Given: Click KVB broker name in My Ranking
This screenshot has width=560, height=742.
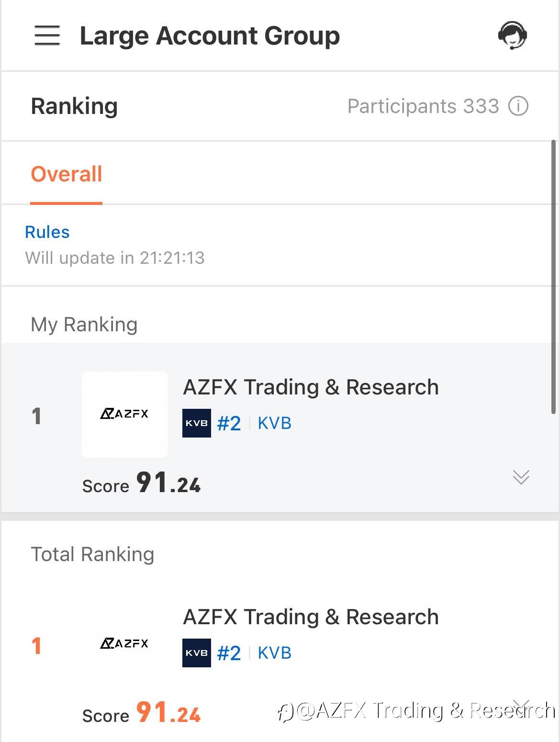Looking at the screenshot, I should pyautogui.click(x=274, y=423).
